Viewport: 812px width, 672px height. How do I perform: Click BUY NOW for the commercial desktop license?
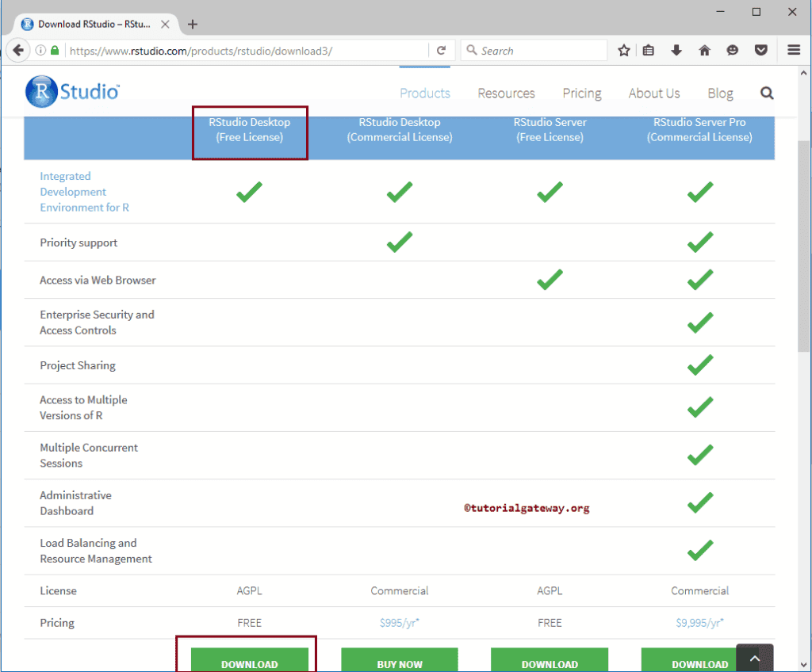click(399, 664)
